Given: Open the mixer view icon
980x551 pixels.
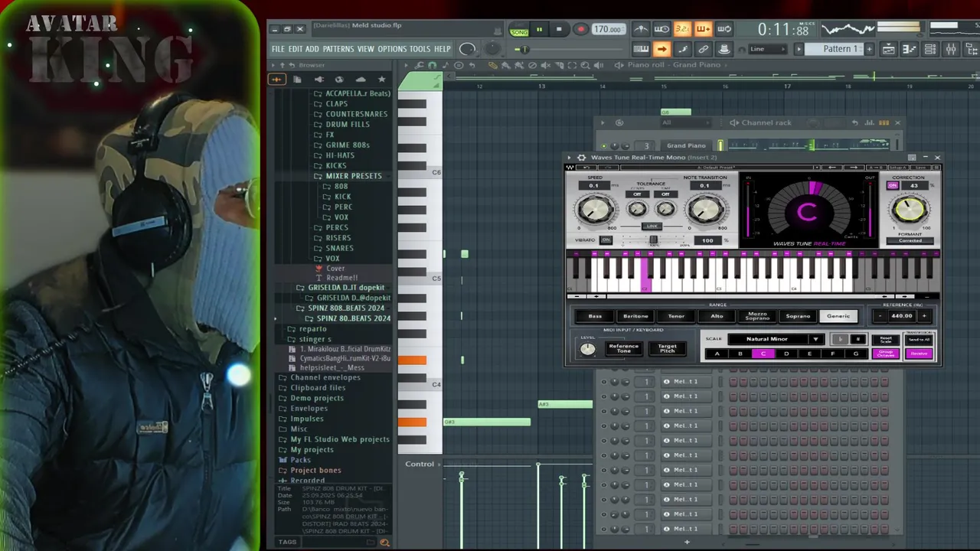Looking at the screenshot, I should 950,50.
